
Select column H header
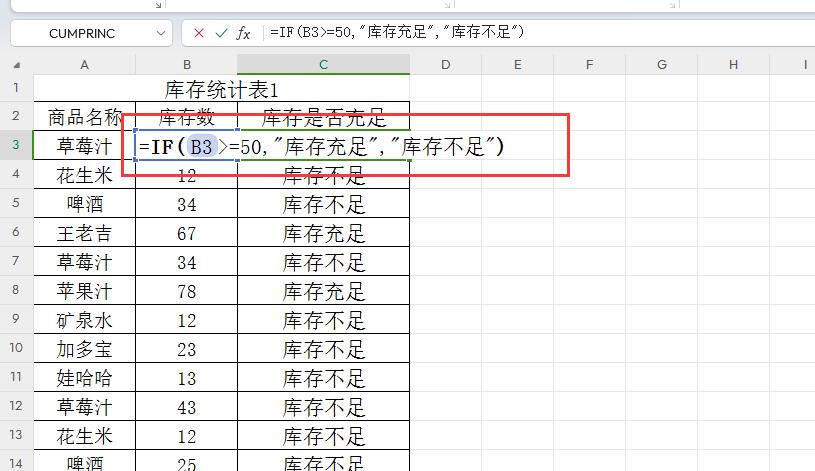tap(733, 64)
